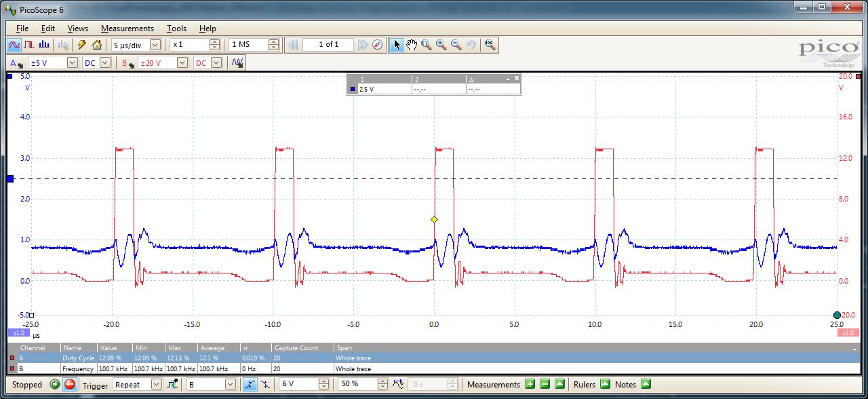Click Channel B x1.0 axis scale button
Screen dimensions: 868x399
tap(848, 333)
